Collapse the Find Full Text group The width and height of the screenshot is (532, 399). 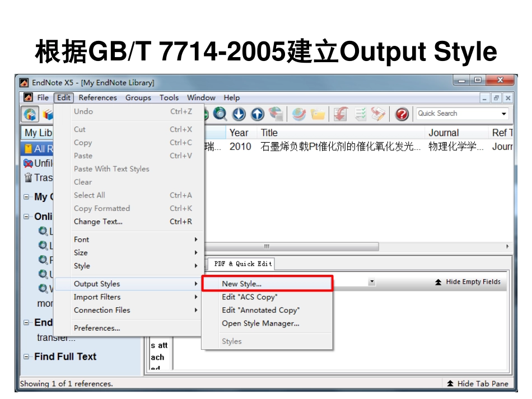(x=27, y=357)
